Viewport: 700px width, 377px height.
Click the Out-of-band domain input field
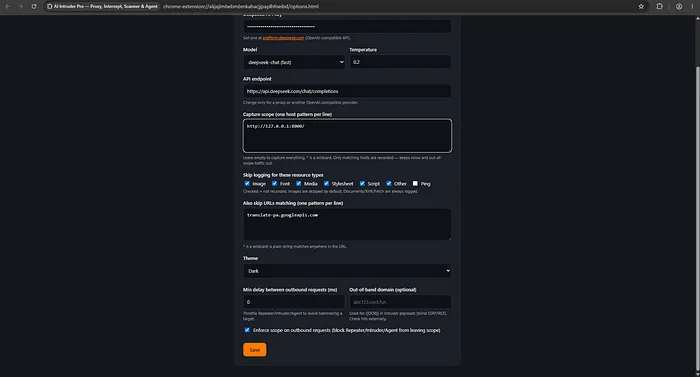[x=400, y=302]
